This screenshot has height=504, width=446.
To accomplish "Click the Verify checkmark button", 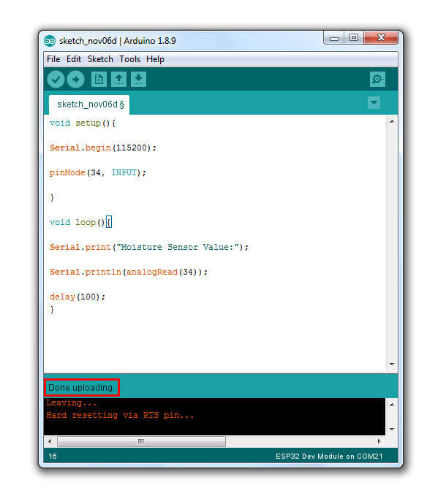I will [x=56, y=79].
